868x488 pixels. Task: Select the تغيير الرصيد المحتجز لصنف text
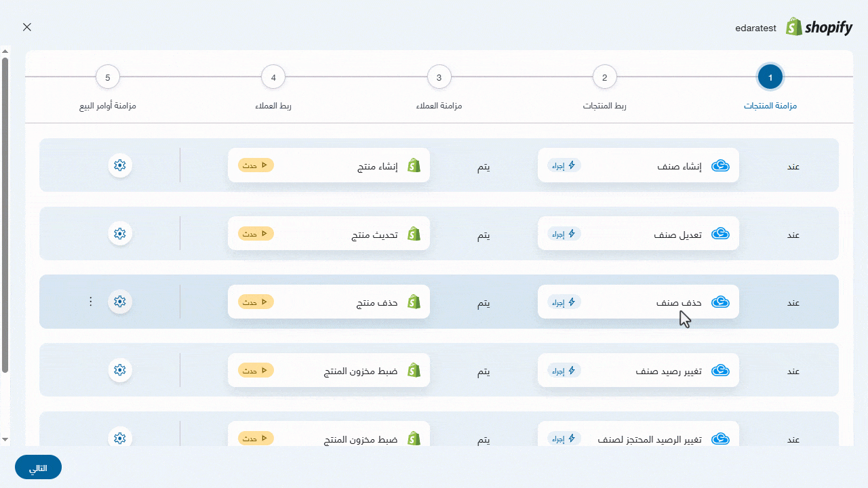(x=650, y=439)
